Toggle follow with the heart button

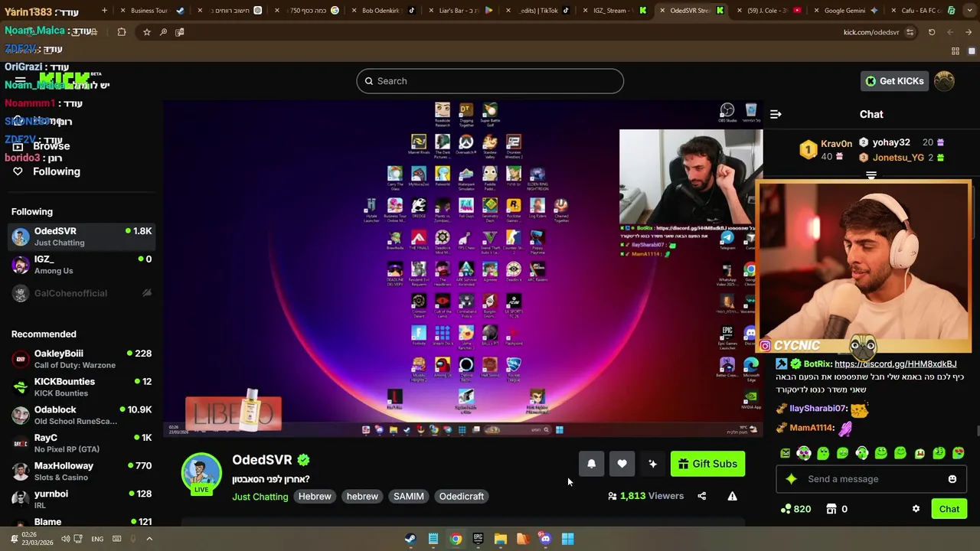(x=622, y=464)
